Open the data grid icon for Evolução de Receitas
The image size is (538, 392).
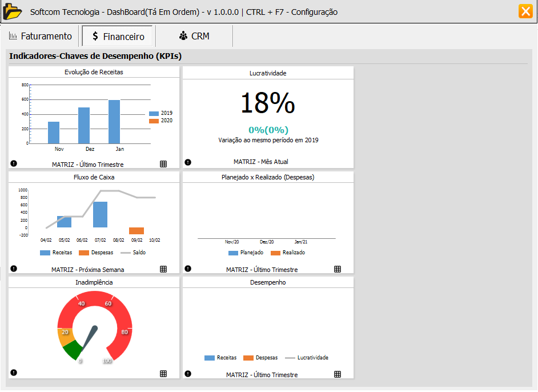click(x=163, y=164)
